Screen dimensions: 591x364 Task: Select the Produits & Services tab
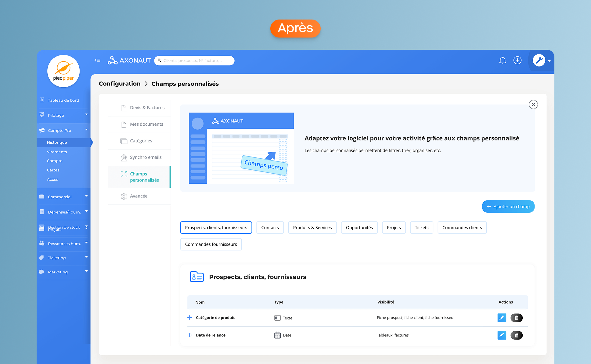point(312,228)
